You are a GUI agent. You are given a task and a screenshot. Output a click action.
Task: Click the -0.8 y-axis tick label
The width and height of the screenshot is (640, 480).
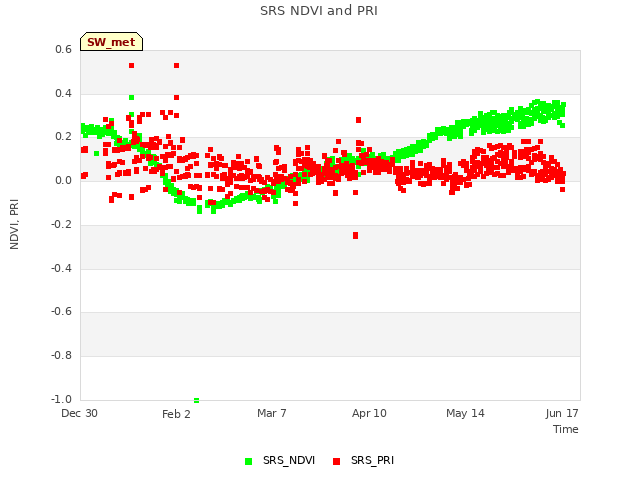click(61, 356)
